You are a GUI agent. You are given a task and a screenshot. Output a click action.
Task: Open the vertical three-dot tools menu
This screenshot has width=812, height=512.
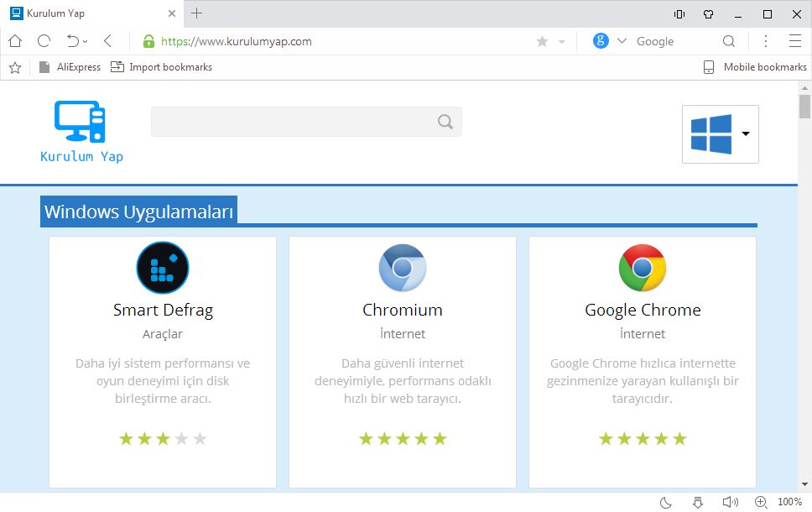tap(766, 41)
